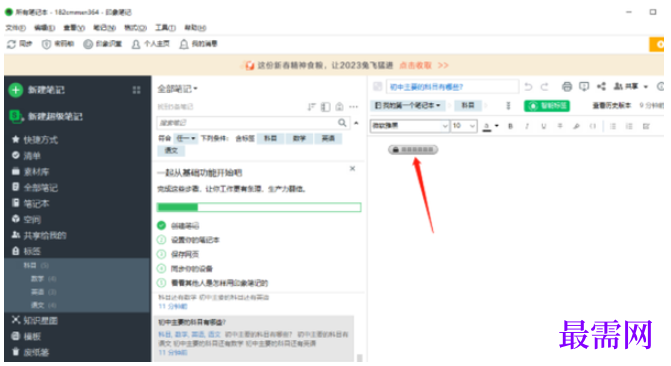The height and width of the screenshot is (366, 671).
Task: Open 空间 in the sidebar
Action: pyautogui.click(x=26, y=219)
